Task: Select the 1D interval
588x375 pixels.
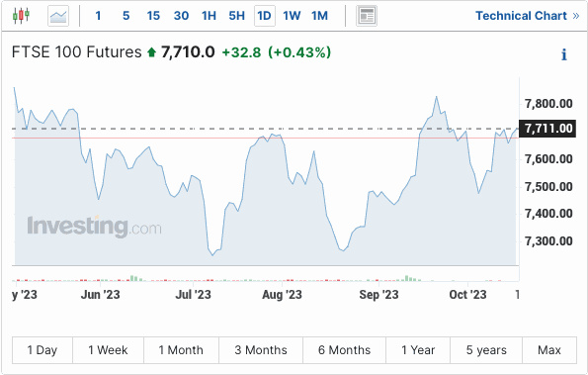Action: [265, 16]
